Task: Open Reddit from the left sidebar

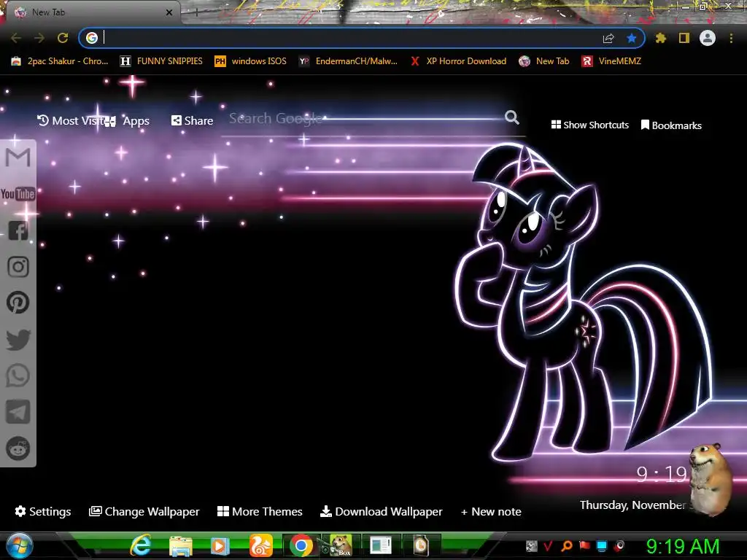Action: coord(18,448)
